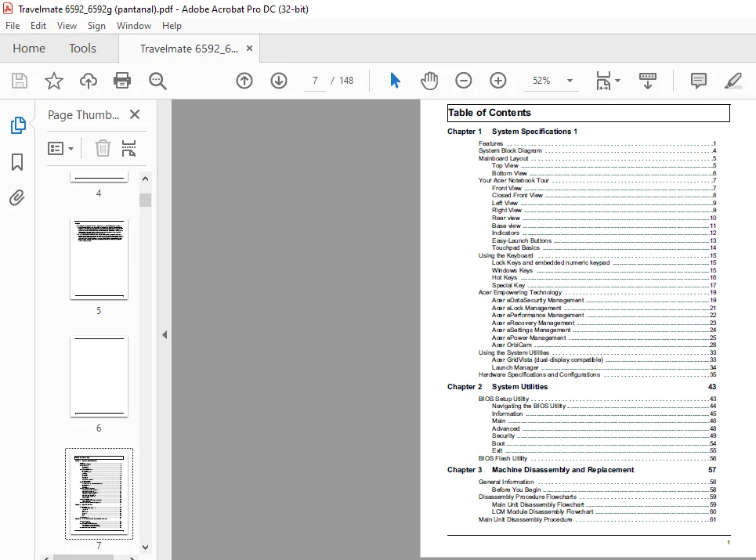
Task: Click the upload to cloud icon
Action: click(x=89, y=81)
